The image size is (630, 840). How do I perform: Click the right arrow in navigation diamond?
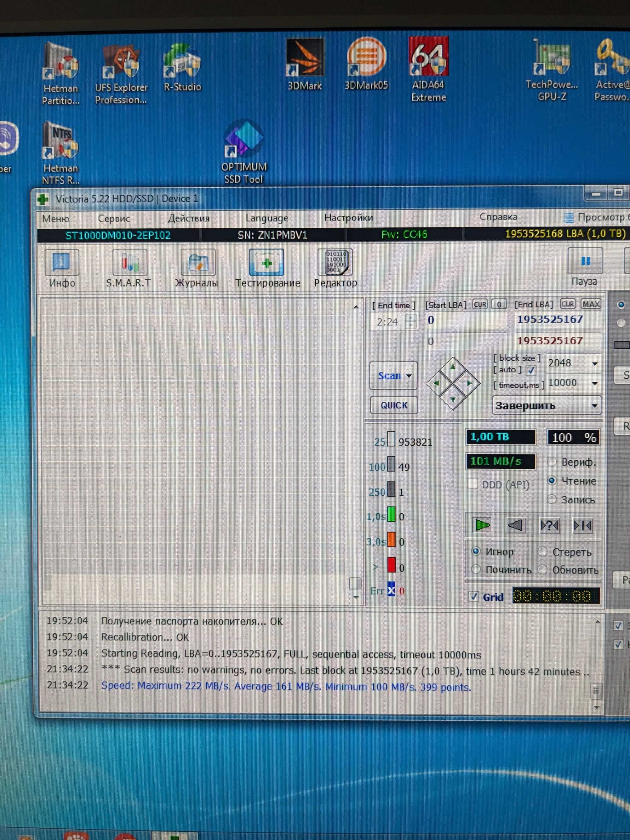pos(469,383)
